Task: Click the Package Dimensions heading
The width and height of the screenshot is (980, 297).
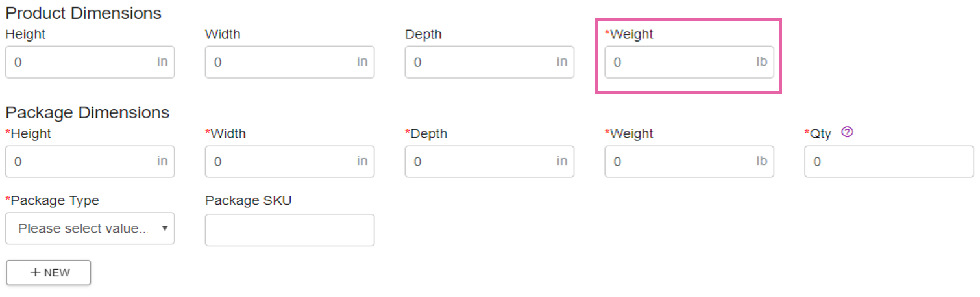Action: click(88, 112)
